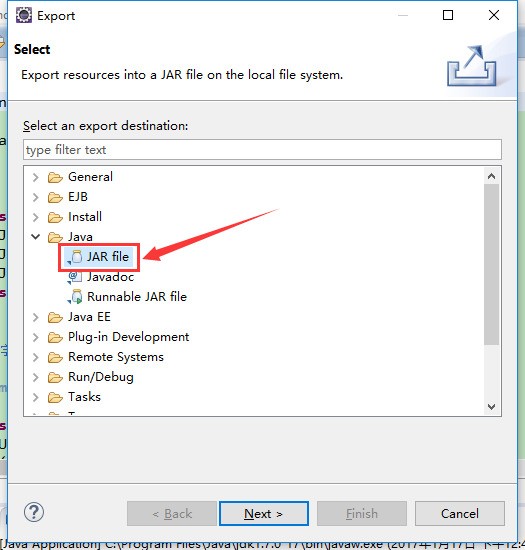
Task: Select the Javadoc entry
Action: point(110,277)
